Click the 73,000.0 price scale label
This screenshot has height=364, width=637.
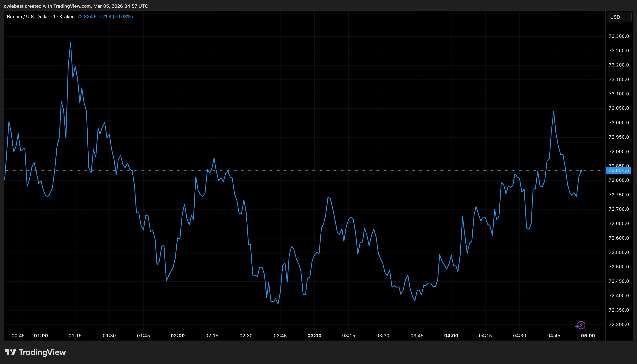click(619, 123)
